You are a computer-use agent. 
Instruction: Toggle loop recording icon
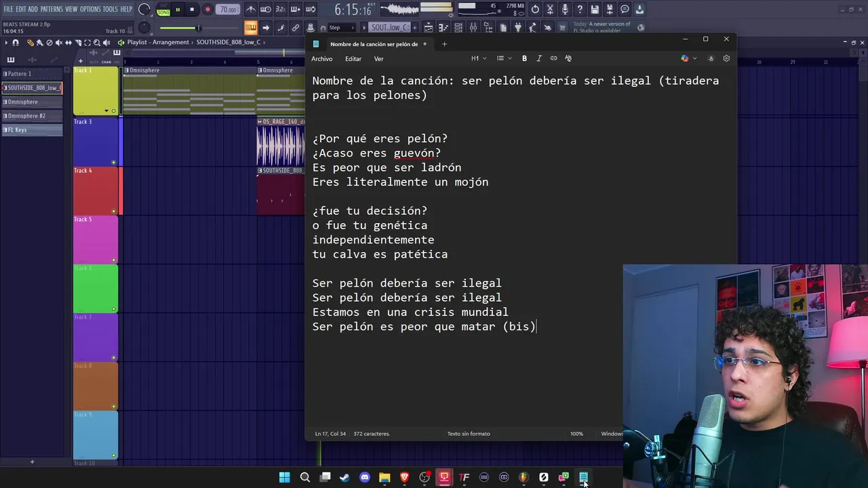coord(311,9)
